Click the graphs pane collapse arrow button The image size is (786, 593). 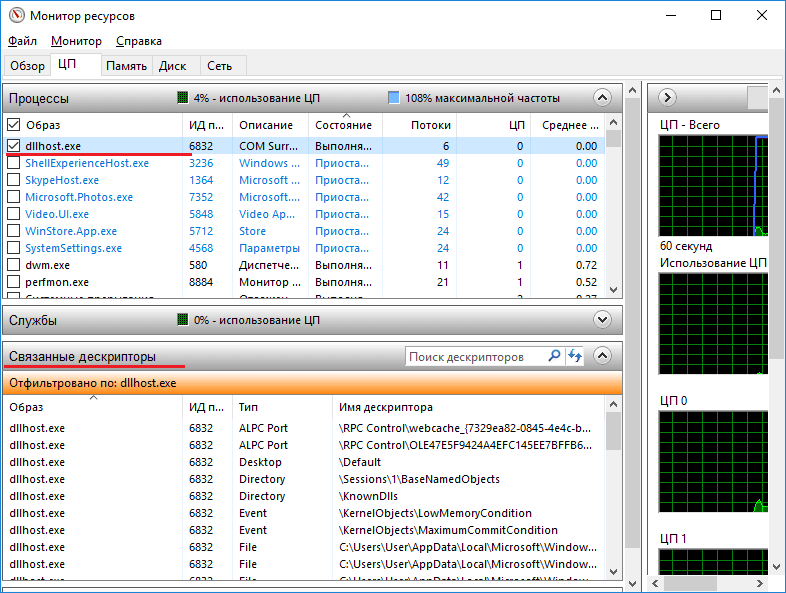point(667,97)
